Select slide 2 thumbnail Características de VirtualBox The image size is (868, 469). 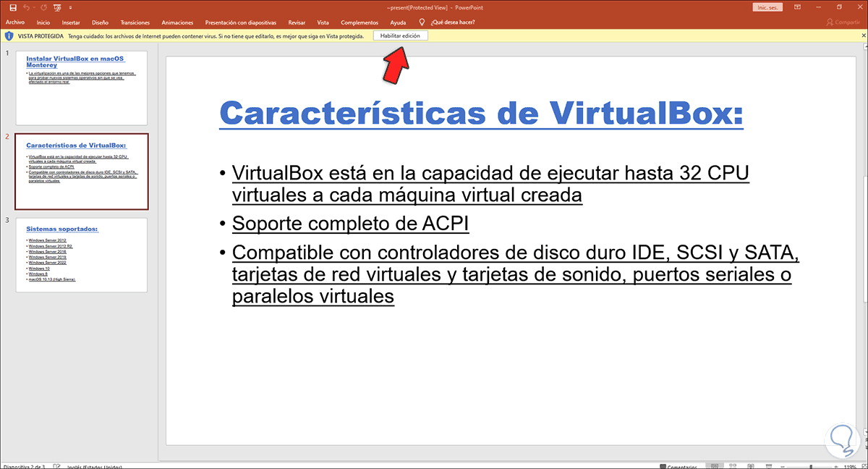coord(81,171)
